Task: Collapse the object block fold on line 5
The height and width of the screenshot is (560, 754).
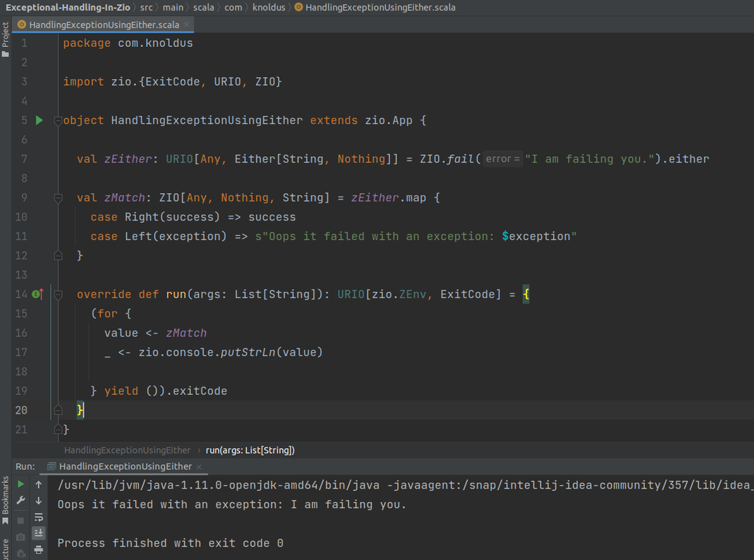Action: pyautogui.click(x=58, y=120)
